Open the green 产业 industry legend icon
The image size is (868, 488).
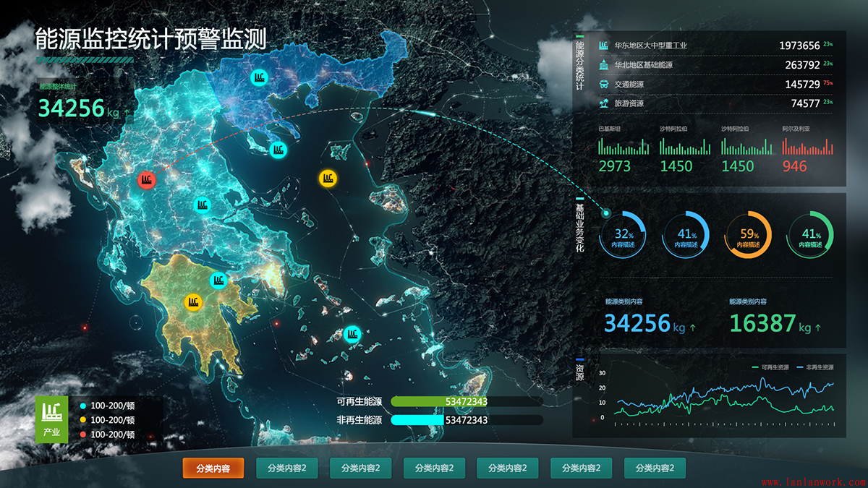(52, 419)
